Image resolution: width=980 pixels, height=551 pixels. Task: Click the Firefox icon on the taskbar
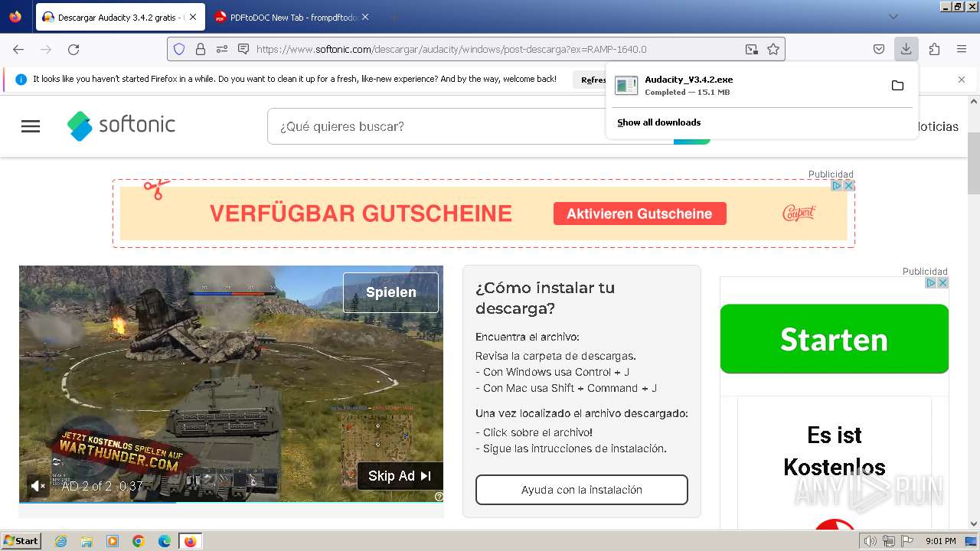click(x=190, y=541)
